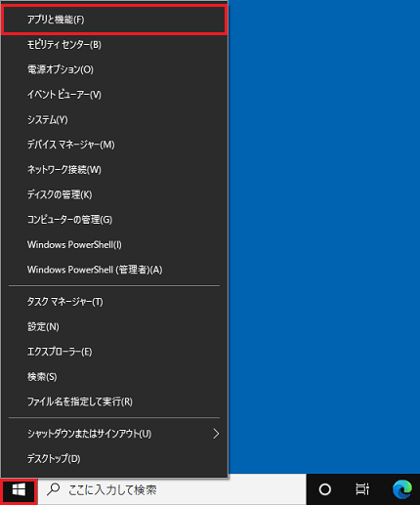Select モビリティ センター(B)
This screenshot has width=420, height=505.
(114, 45)
